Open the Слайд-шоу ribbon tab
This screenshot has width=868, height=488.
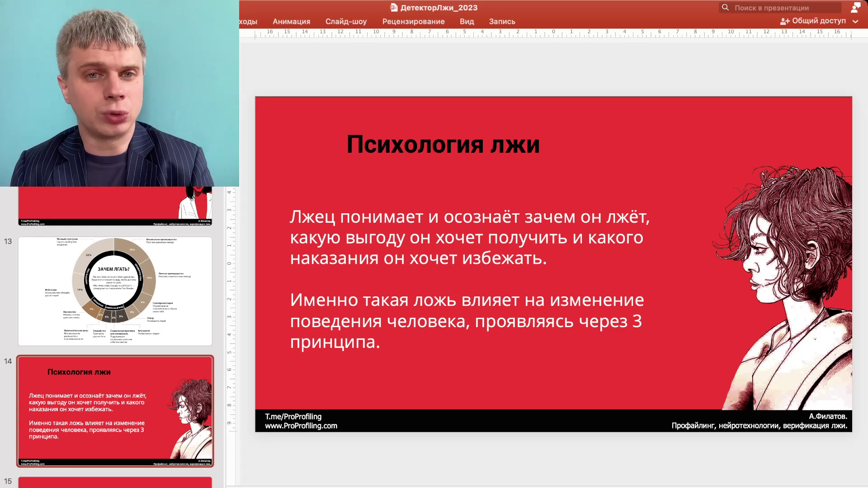pyautogui.click(x=346, y=21)
